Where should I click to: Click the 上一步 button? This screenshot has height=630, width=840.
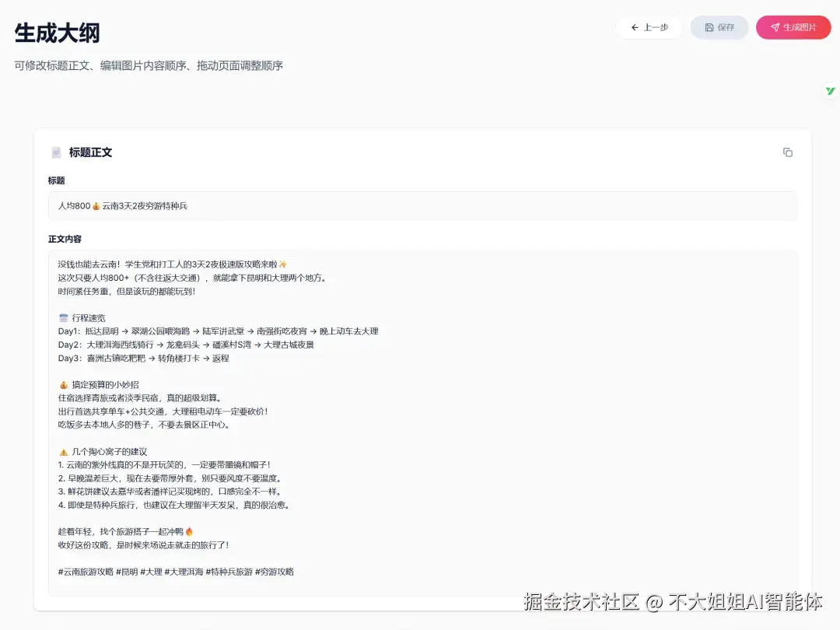(649, 27)
